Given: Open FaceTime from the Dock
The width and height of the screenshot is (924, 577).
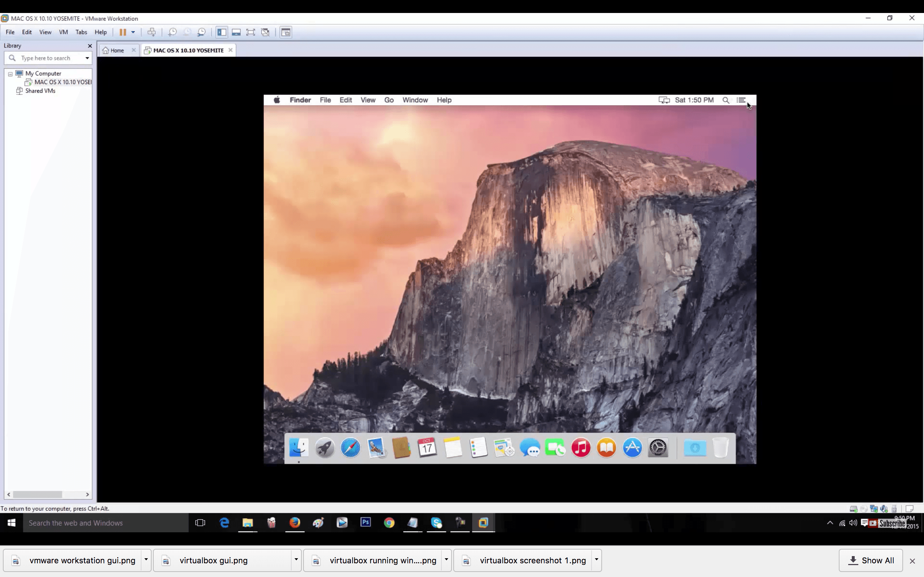Looking at the screenshot, I should (555, 448).
